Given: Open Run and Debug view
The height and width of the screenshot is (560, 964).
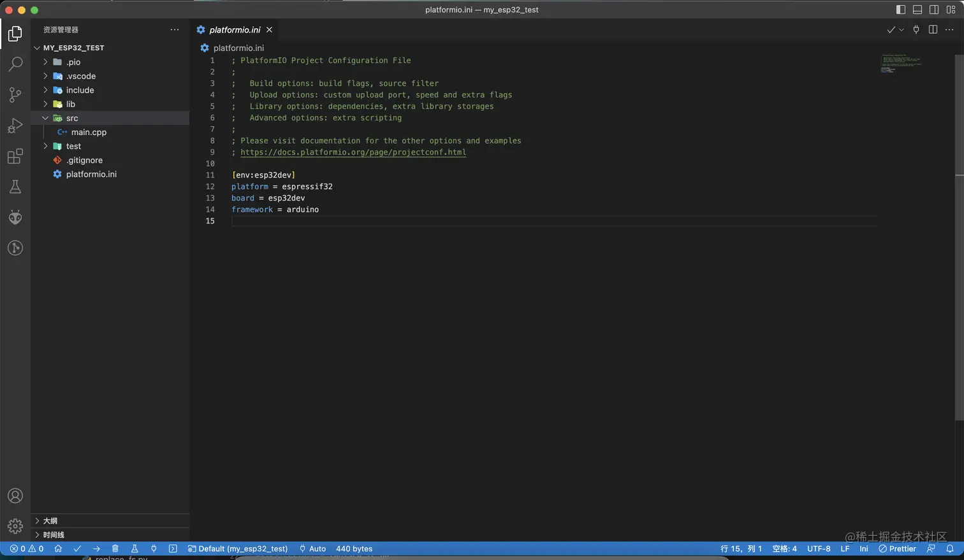Looking at the screenshot, I should tap(15, 126).
